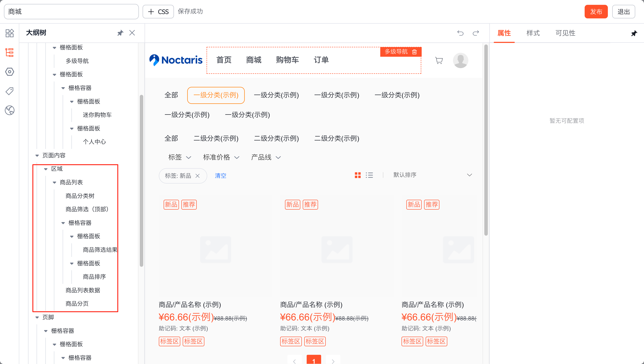Switch to grid view layout
The image size is (644, 364).
358,175
